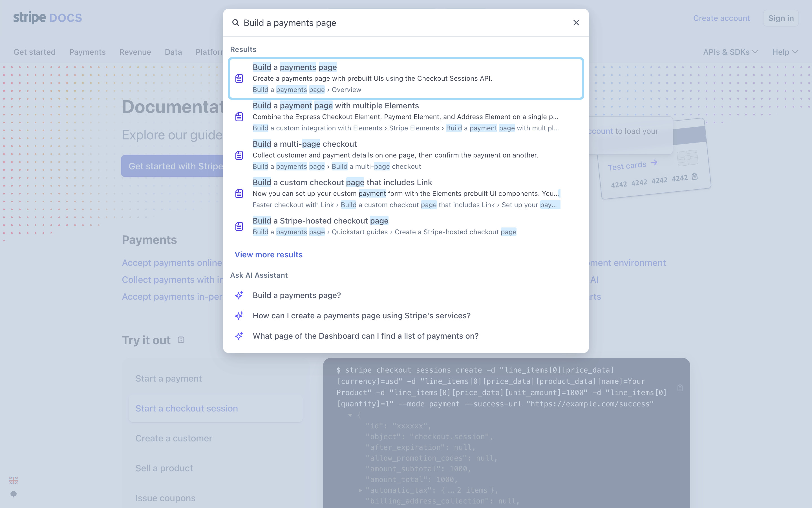The image size is (812, 508).
Task: Select 'Start a checkout session' item
Action: tap(215, 408)
